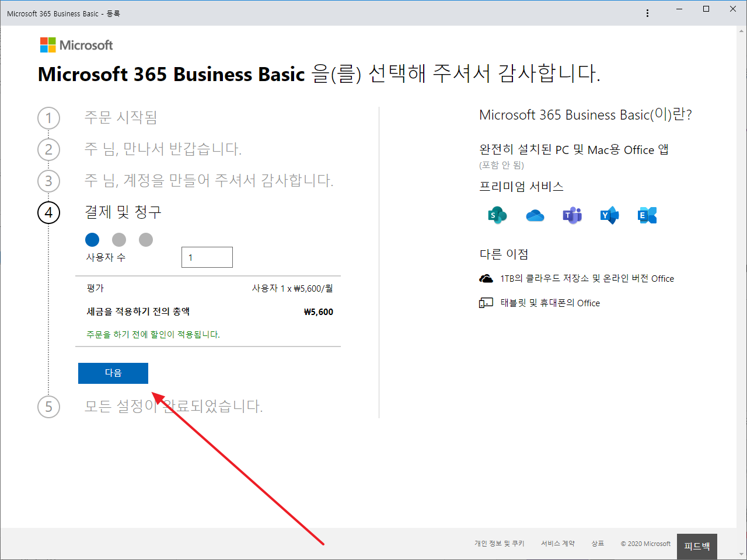Click the 세금을 적용하기 전의 총액 label
The width and height of the screenshot is (747, 560).
(x=138, y=312)
